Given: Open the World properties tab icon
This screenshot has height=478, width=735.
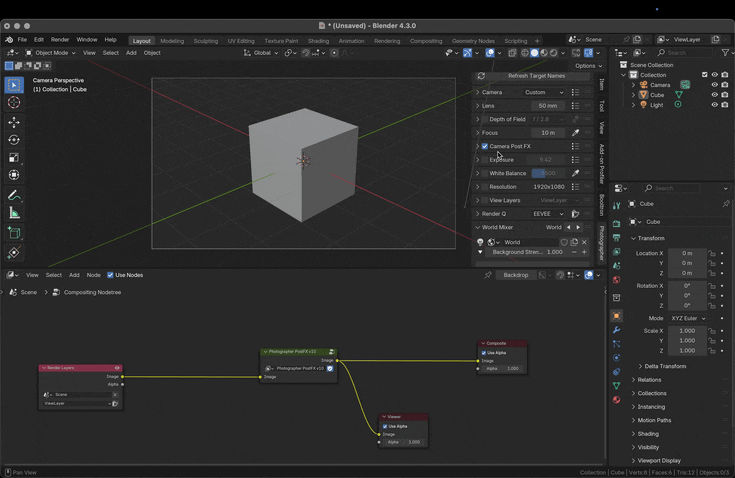Looking at the screenshot, I should coord(616,280).
